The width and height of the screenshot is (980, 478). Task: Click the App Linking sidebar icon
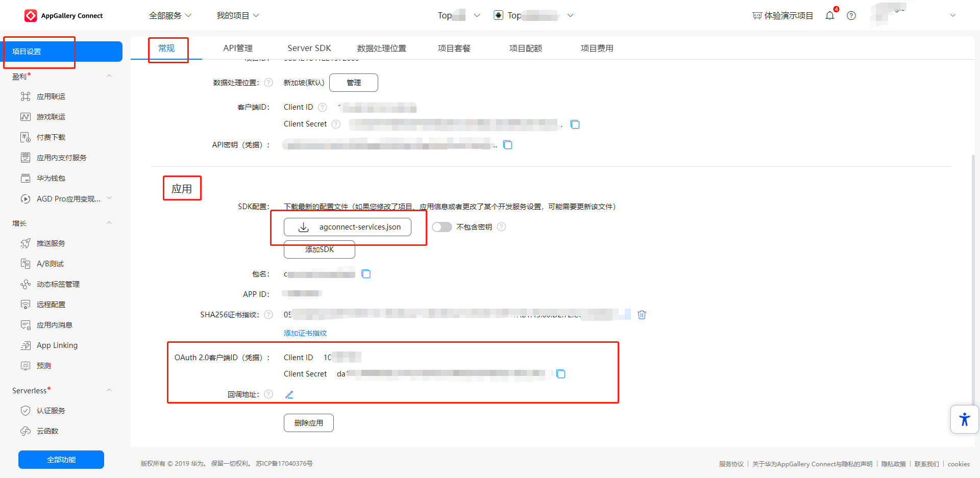(26, 345)
